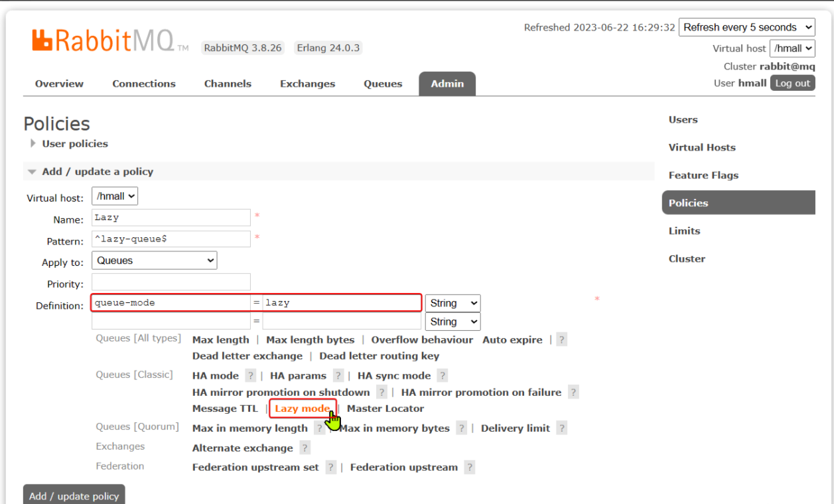
Task: Open help icon next to HA params
Action: (338, 375)
